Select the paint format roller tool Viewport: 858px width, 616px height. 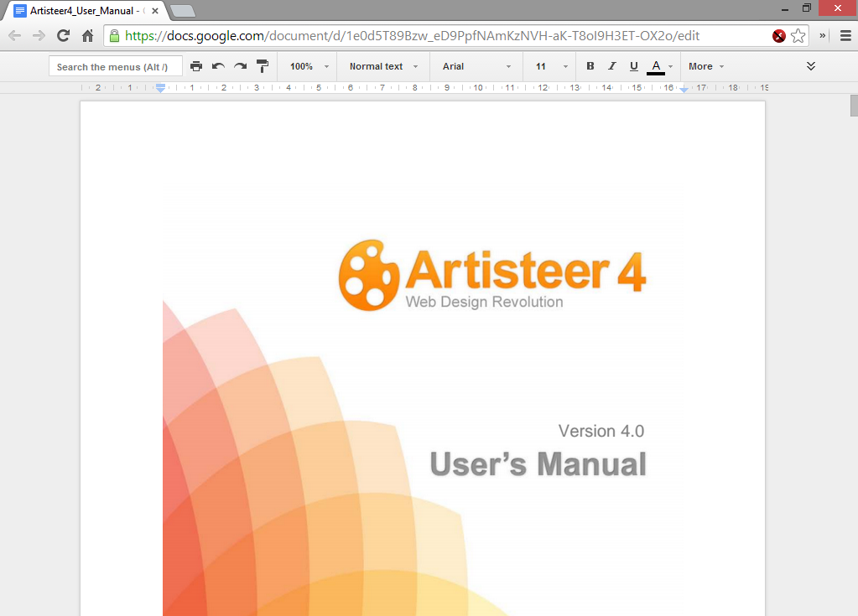(x=263, y=66)
